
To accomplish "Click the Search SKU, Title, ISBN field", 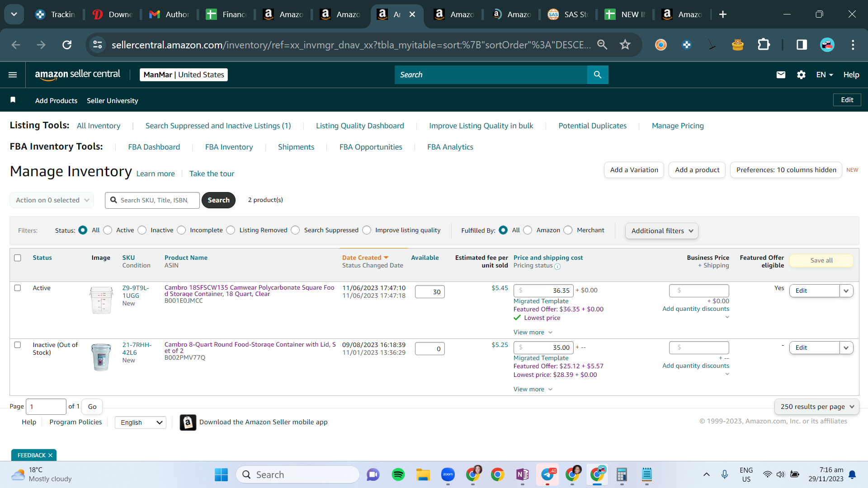I will (152, 200).
